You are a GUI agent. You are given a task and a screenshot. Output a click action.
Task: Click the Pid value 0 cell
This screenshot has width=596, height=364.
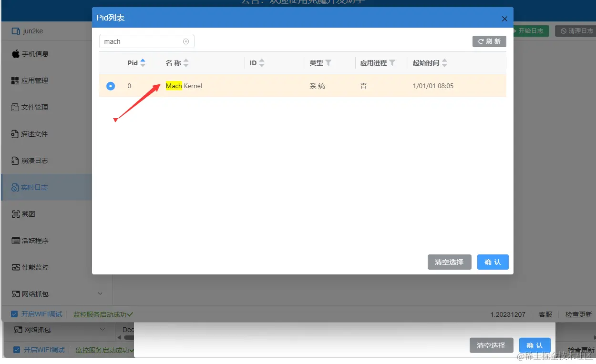[129, 86]
